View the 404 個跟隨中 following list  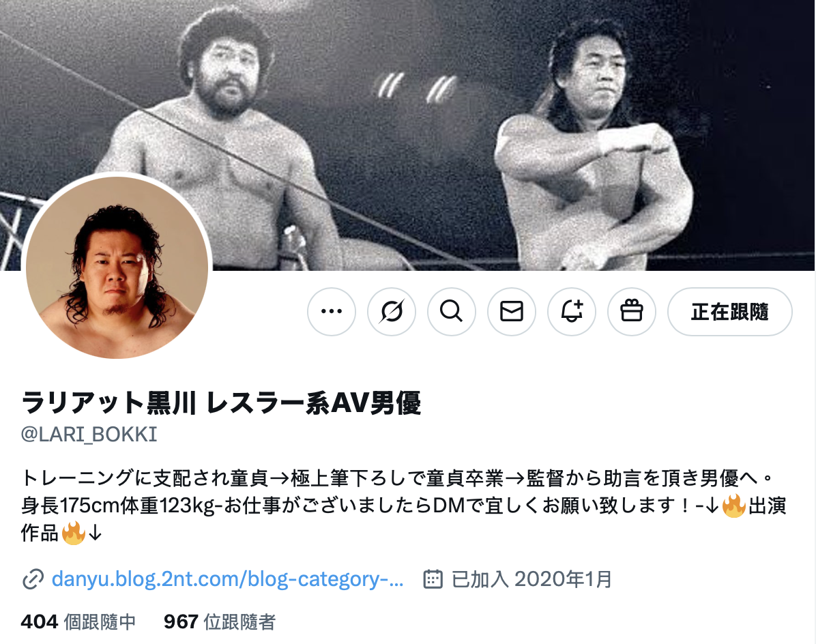[78, 621]
